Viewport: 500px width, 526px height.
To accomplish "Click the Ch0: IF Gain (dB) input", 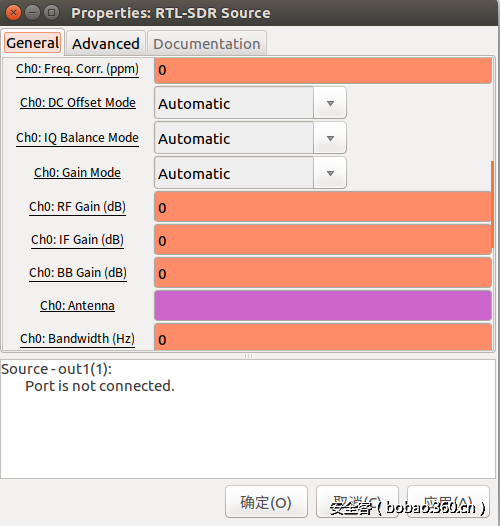I will pyautogui.click(x=323, y=240).
